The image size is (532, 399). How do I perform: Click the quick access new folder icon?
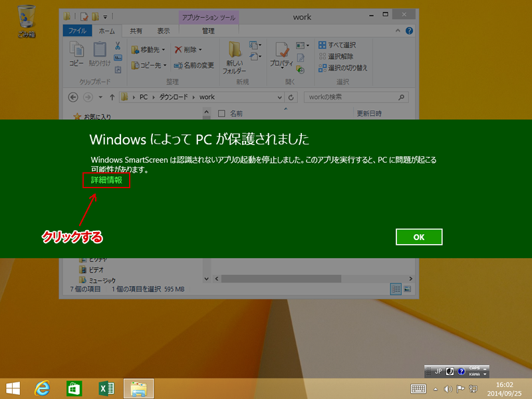pos(95,17)
